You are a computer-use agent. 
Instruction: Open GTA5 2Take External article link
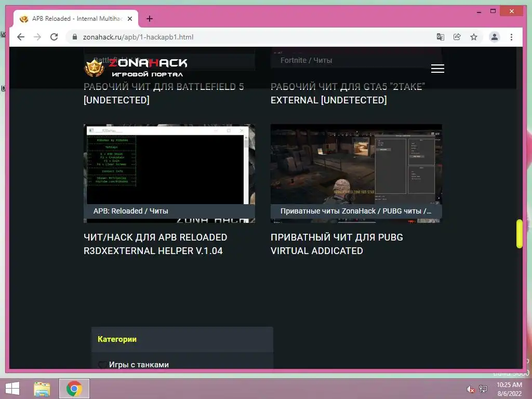pos(348,94)
